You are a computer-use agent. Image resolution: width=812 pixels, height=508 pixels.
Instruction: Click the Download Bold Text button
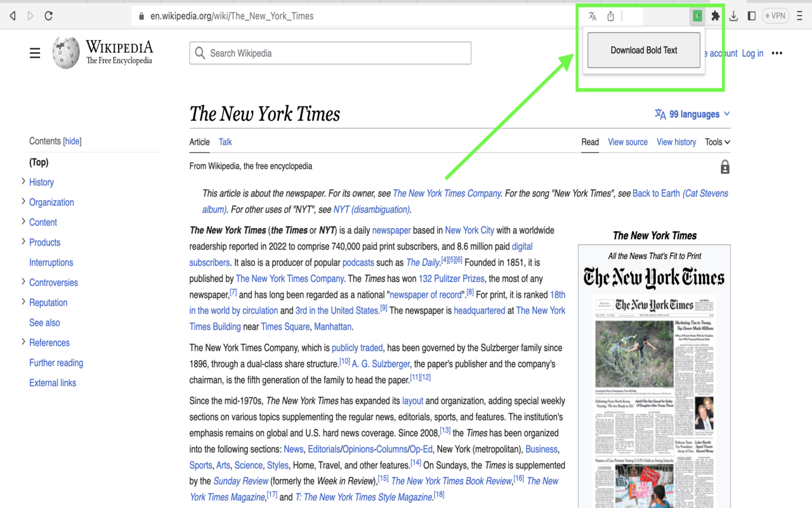[x=644, y=50]
